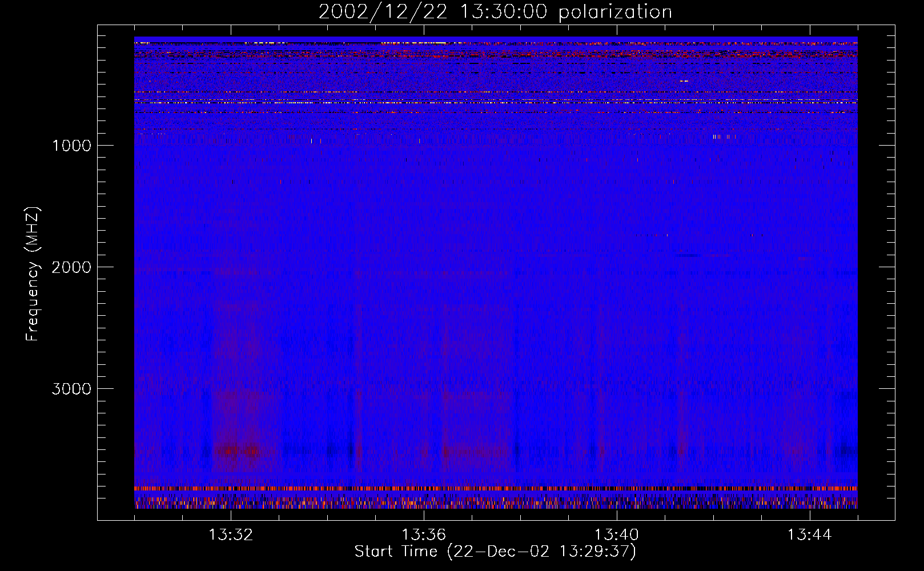924x571 pixels.
Task: Click the plot title '2002/12/22 13:30:00 polarization'
Action: (495, 12)
